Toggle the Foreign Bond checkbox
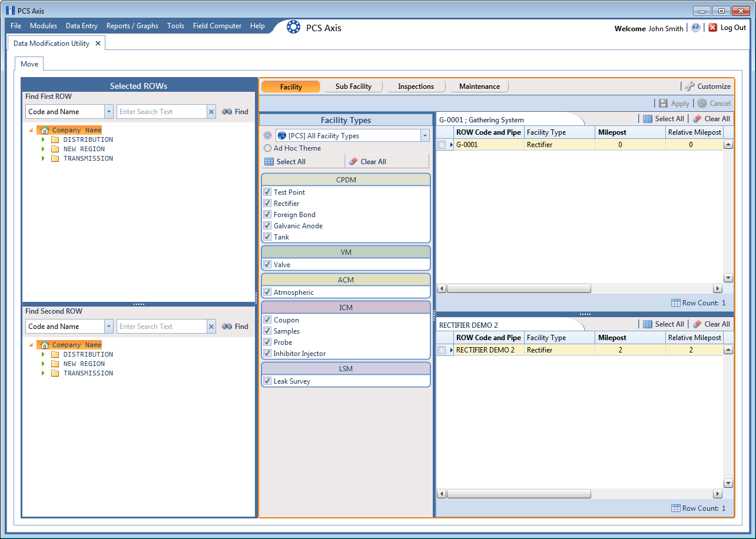Viewport: 756px width, 539px height. 267,215
